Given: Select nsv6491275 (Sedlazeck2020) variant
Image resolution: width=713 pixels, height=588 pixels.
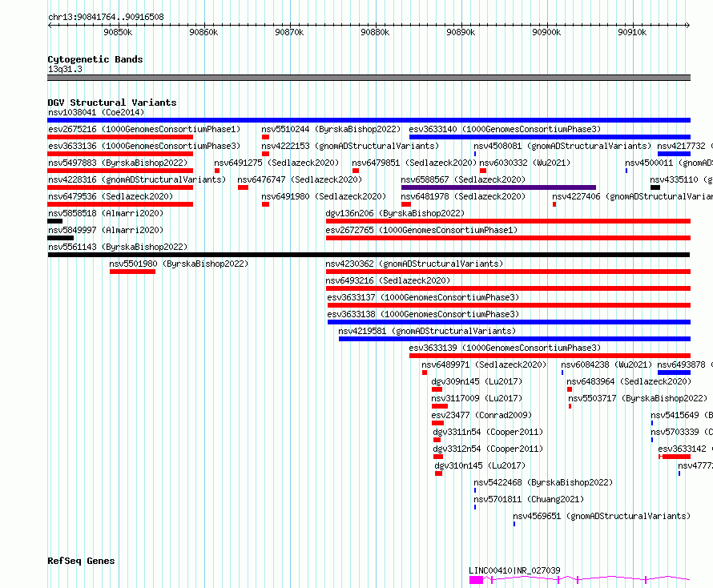Looking at the screenshot, I should pyautogui.click(x=276, y=163).
